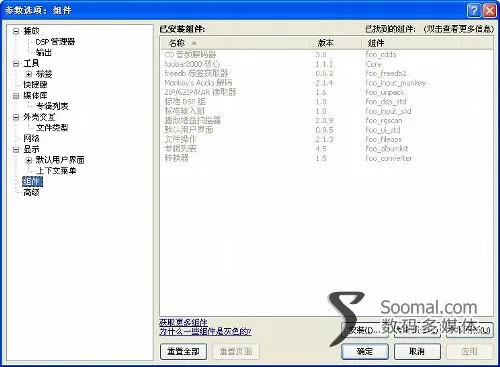The width and height of the screenshot is (500, 367).
Task: Collapse the 播放 tree node
Action: pos(16,31)
